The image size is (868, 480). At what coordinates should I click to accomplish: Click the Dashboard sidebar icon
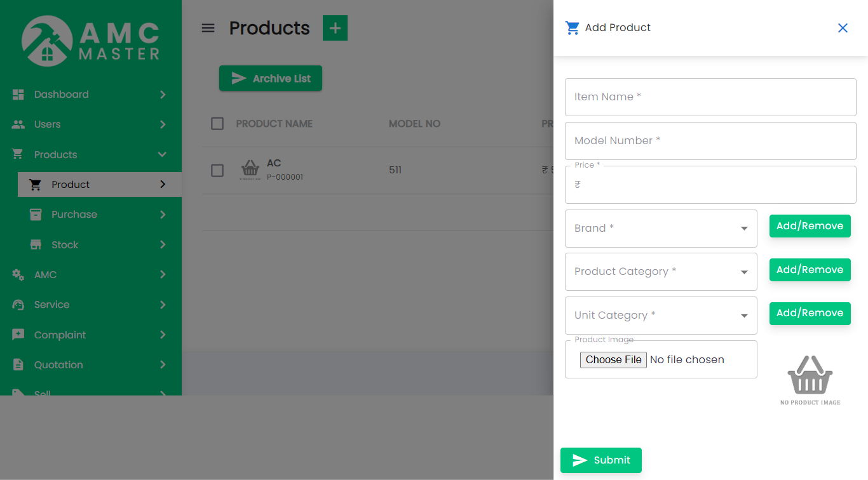click(x=18, y=94)
